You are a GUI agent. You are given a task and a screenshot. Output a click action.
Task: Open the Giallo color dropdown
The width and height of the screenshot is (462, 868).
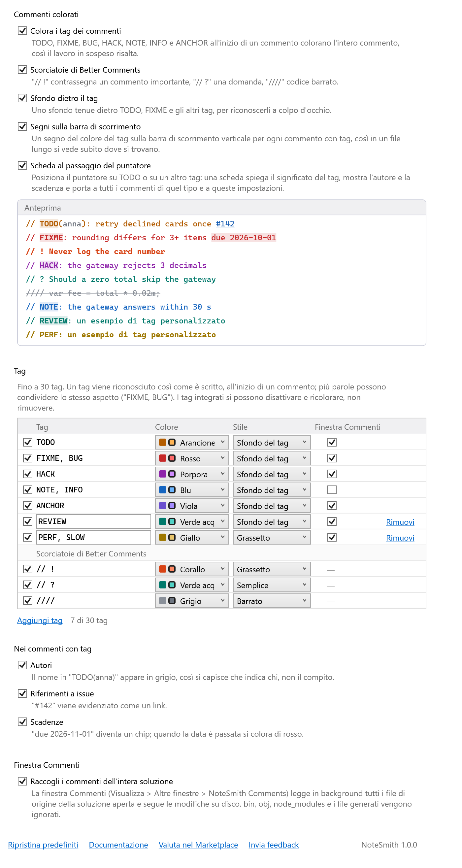coord(192,537)
